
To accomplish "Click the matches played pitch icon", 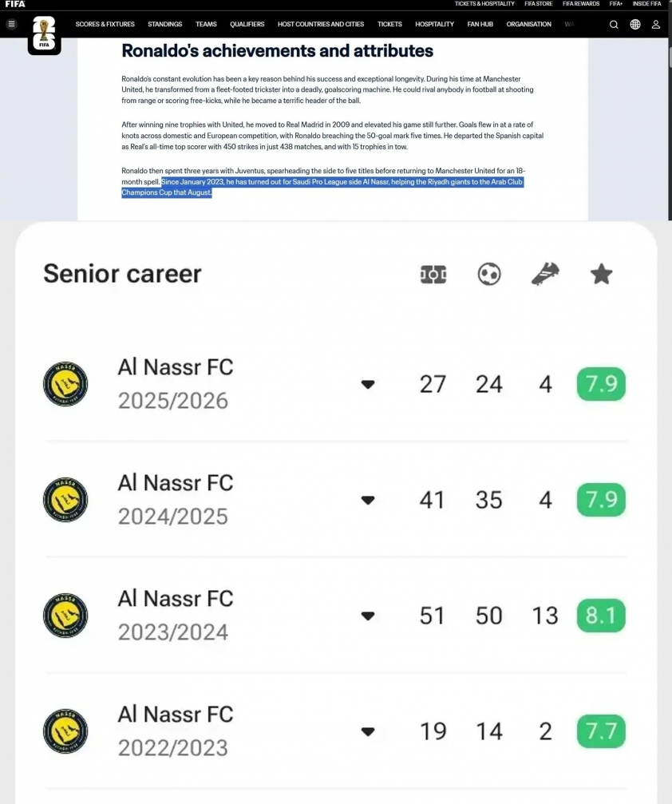I will click(433, 275).
